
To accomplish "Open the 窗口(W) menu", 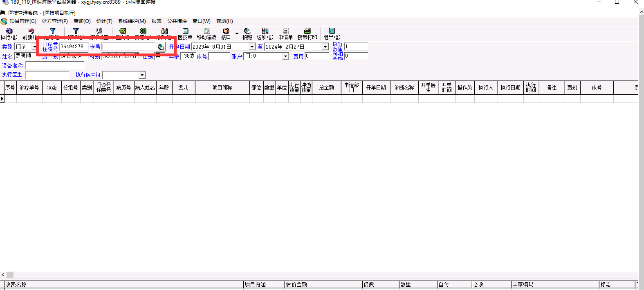I will pos(202,21).
